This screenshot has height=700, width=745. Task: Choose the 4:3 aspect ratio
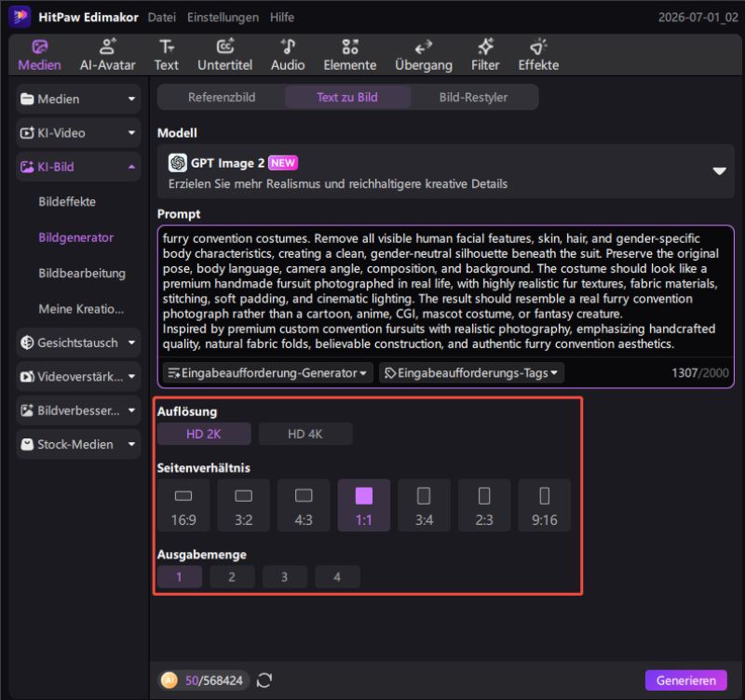tap(304, 505)
